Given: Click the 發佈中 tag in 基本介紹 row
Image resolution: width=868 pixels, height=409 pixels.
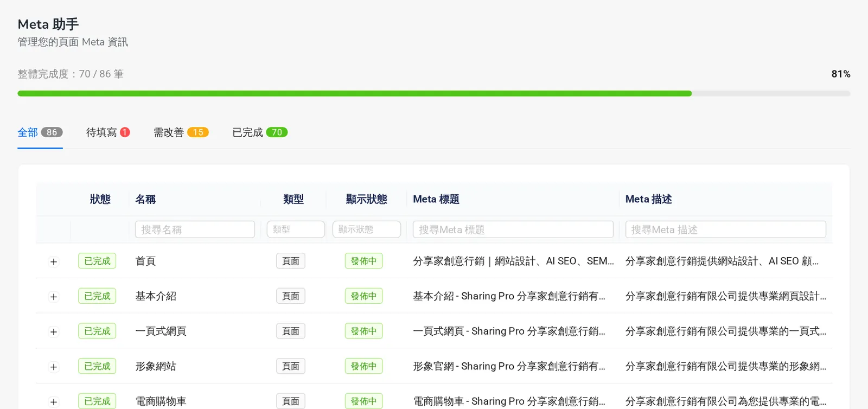Looking at the screenshot, I should [363, 296].
